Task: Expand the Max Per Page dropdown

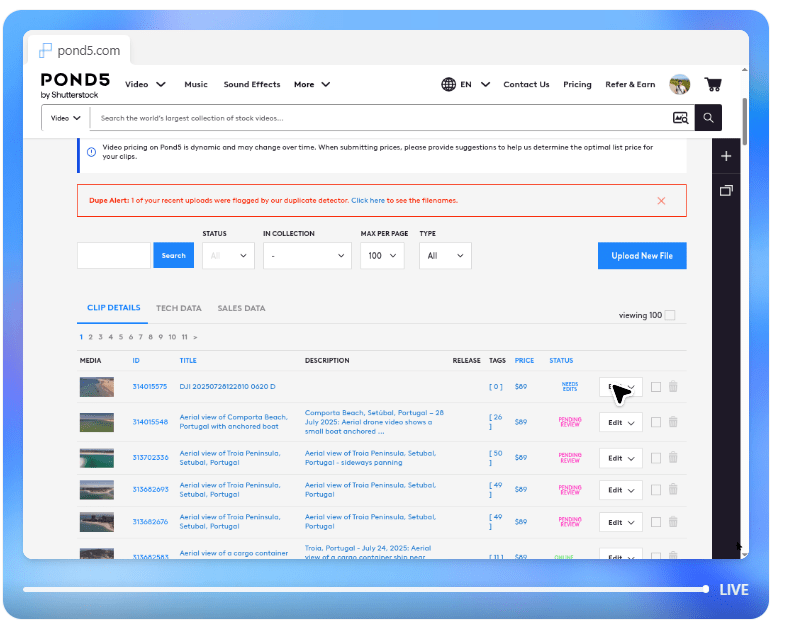Action: click(382, 256)
